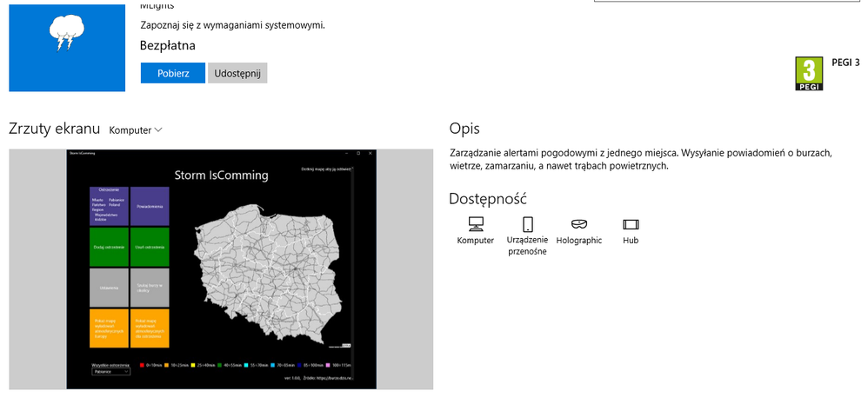The height and width of the screenshot is (411, 868).
Task: Select the mobile device availability icon
Action: coord(527,224)
